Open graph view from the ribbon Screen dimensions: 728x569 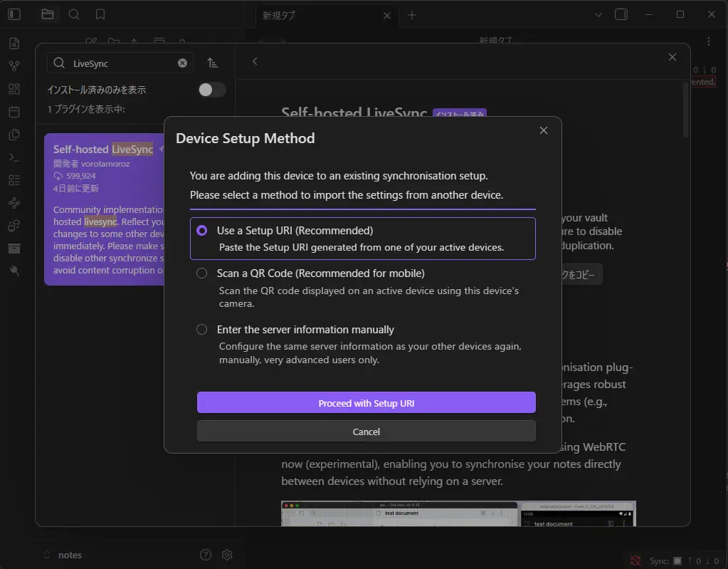pos(14,66)
